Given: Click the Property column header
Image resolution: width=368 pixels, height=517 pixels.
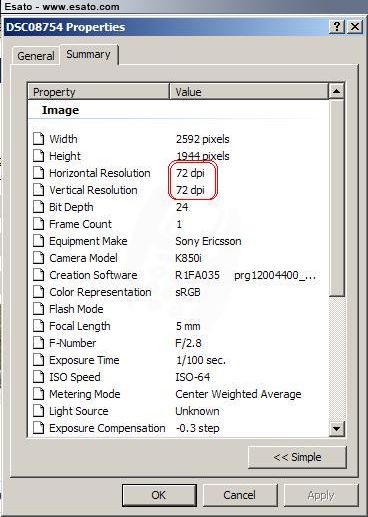Looking at the screenshot, I should (x=99, y=92).
